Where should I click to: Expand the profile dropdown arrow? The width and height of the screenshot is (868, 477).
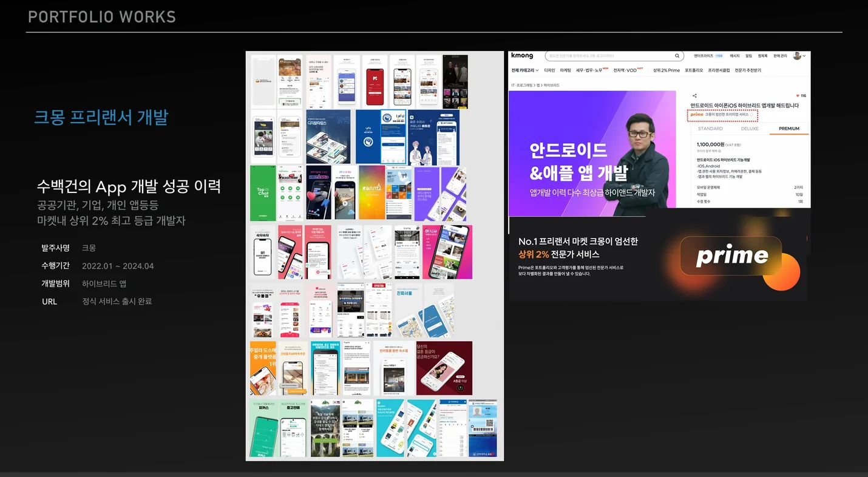804,56
